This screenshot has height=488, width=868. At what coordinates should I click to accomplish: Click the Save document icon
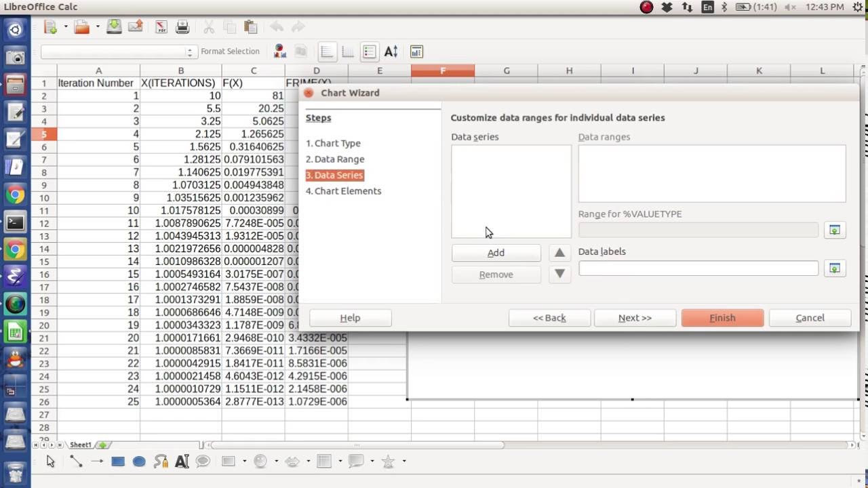114,26
